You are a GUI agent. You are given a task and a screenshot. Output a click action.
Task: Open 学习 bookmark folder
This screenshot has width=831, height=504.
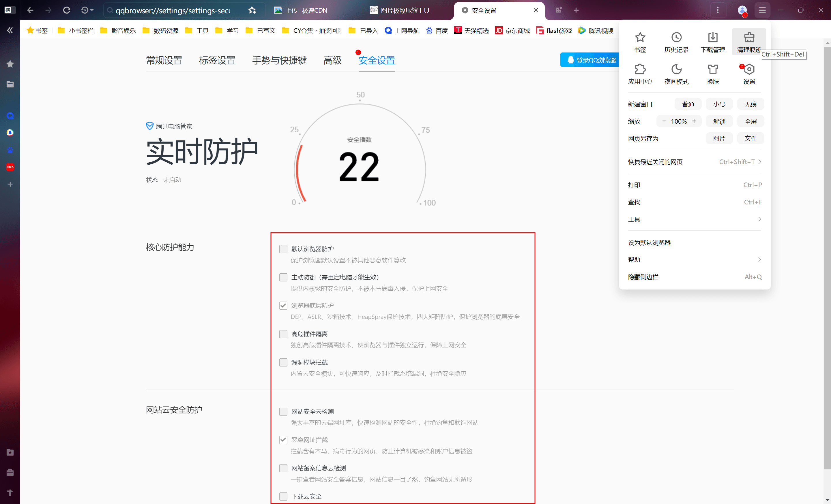[227, 31]
